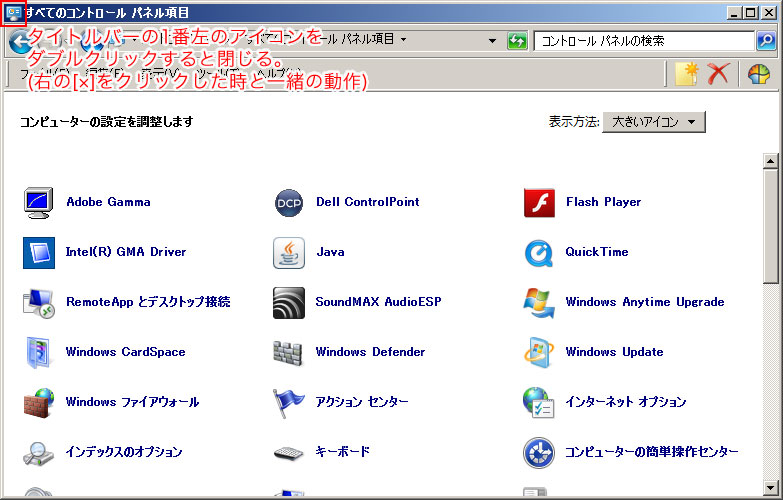
Task: Open the キーボード link
Action: [x=342, y=452]
